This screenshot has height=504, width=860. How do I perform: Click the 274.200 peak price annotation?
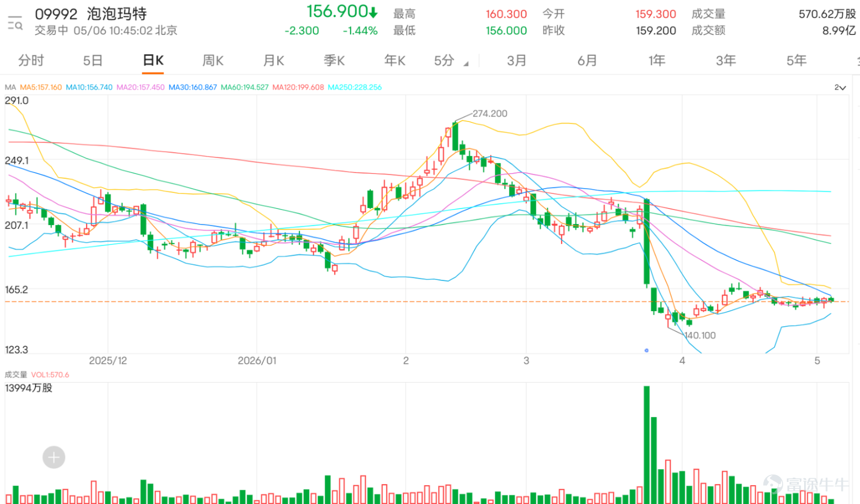[x=490, y=113]
